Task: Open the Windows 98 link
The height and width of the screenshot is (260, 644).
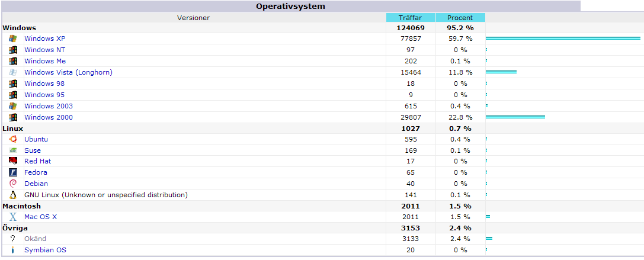Action: [x=44, y=84]
